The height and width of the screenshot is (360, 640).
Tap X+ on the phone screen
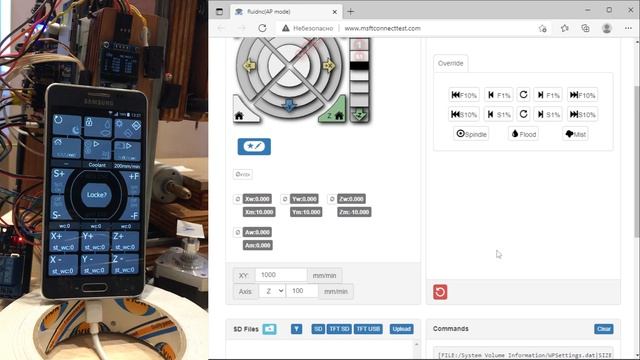point(64,242)
